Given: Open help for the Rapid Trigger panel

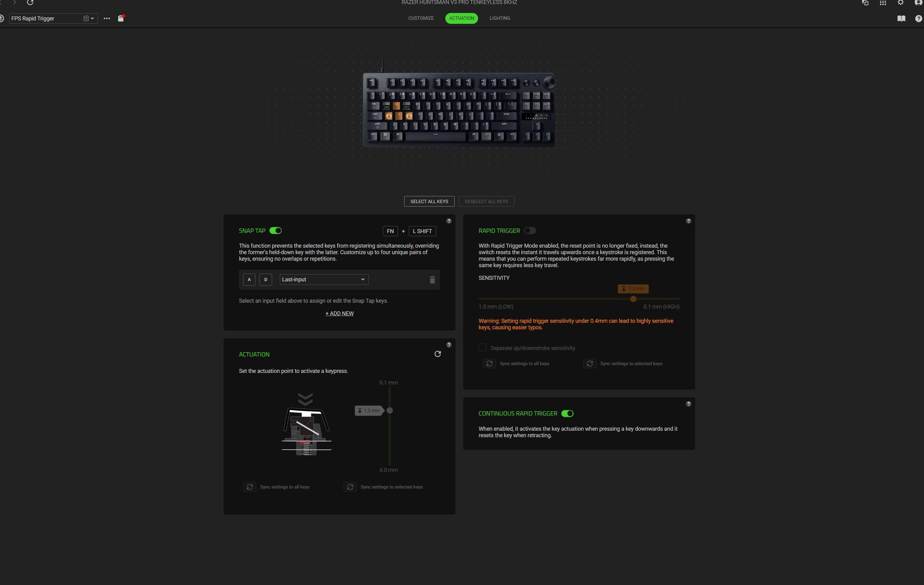Looking at the screenshot, I should pyautogui.click(x=688, y=221).
